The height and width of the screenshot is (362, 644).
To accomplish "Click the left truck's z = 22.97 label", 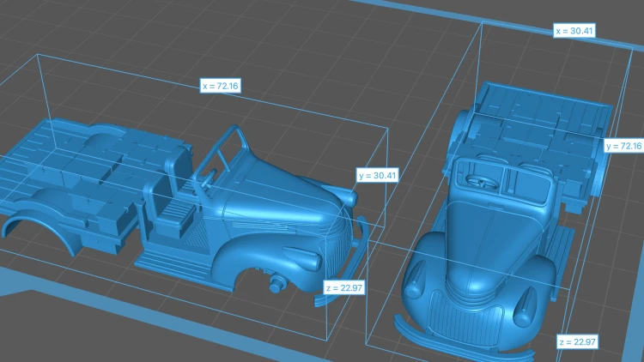I will point(344,287).
